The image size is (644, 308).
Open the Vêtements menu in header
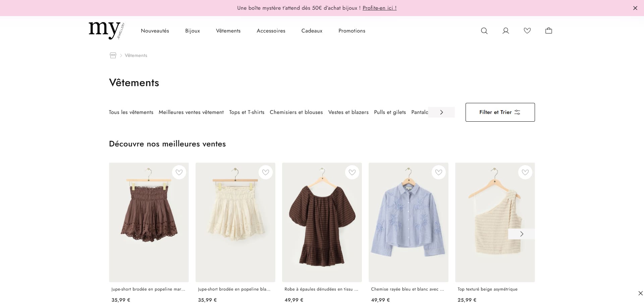pos(228,31)
